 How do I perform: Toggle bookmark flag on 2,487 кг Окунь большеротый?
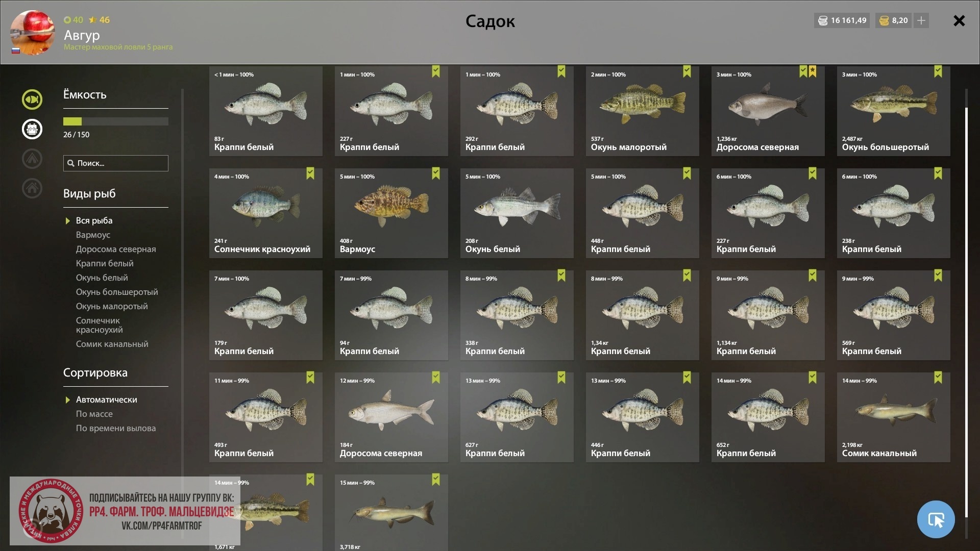tap(938, 71)
